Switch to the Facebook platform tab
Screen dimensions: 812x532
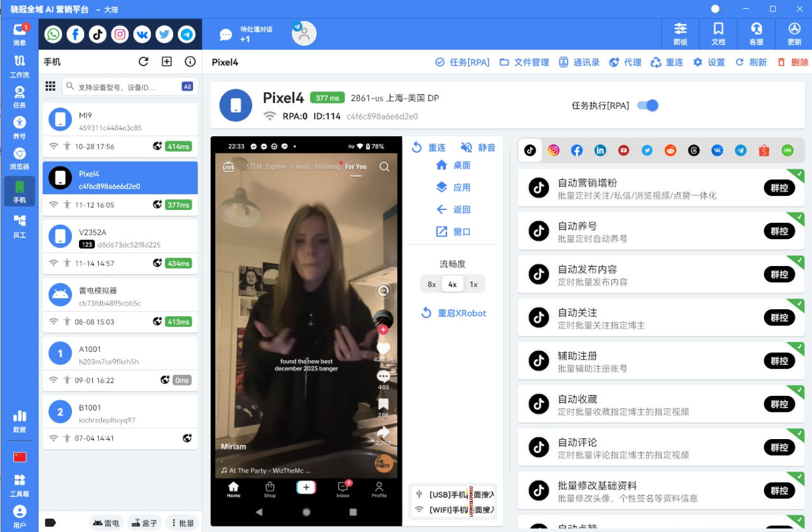pyautogui.click(x=576, y=150)
